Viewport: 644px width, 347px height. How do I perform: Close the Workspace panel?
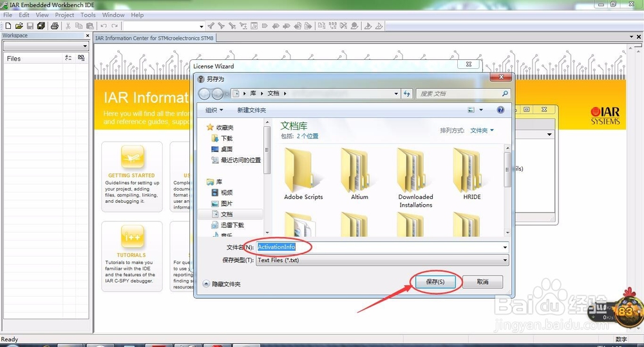pyautogui.click(x=88, y=35)
